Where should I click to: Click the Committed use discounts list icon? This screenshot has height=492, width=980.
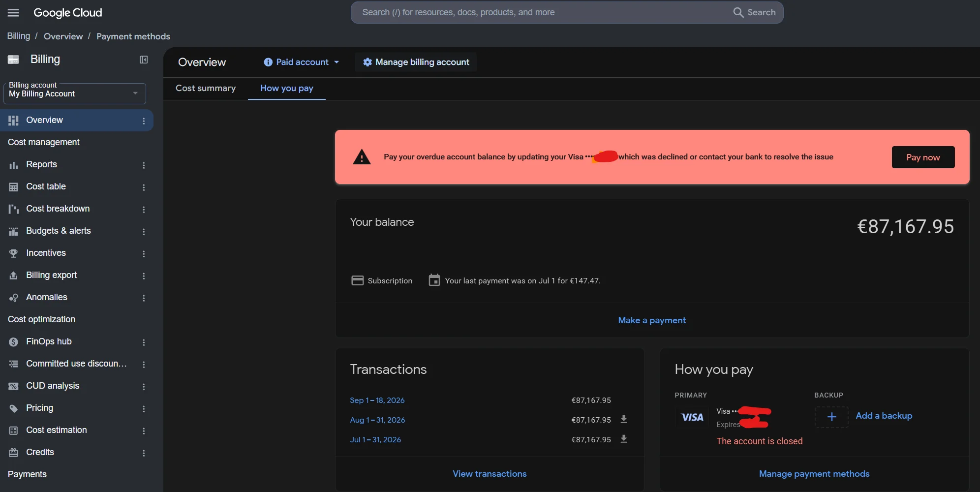click(13, 364)
